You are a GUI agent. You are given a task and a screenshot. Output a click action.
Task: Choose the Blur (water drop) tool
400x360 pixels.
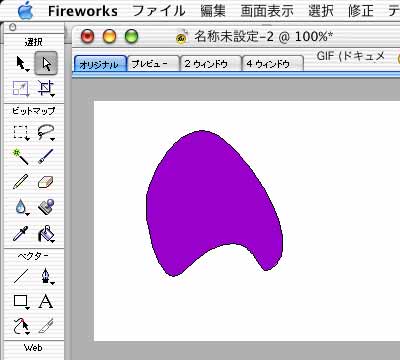click(x=21, y=207)
